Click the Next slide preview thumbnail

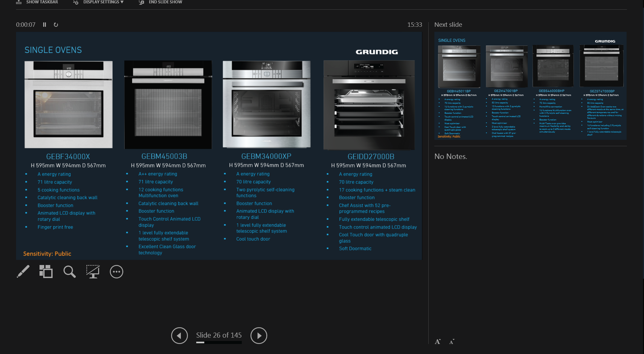click(x=530, y=86)
